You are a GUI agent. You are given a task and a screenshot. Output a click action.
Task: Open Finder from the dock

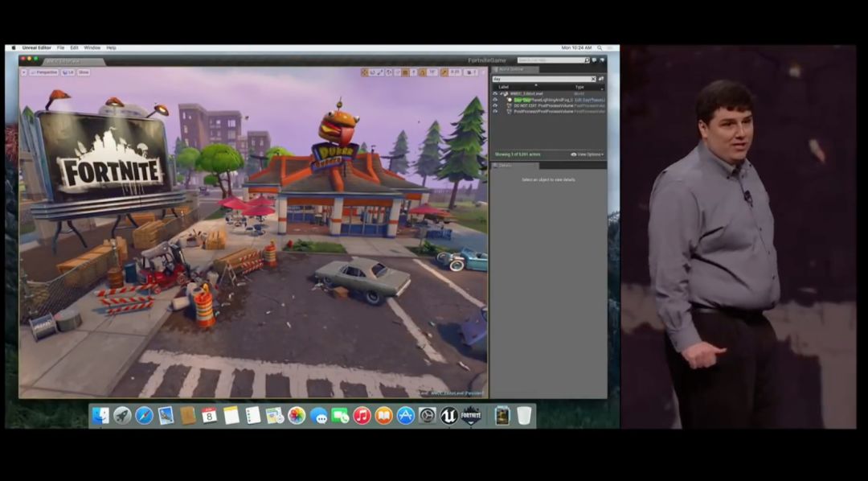[100, 415]
